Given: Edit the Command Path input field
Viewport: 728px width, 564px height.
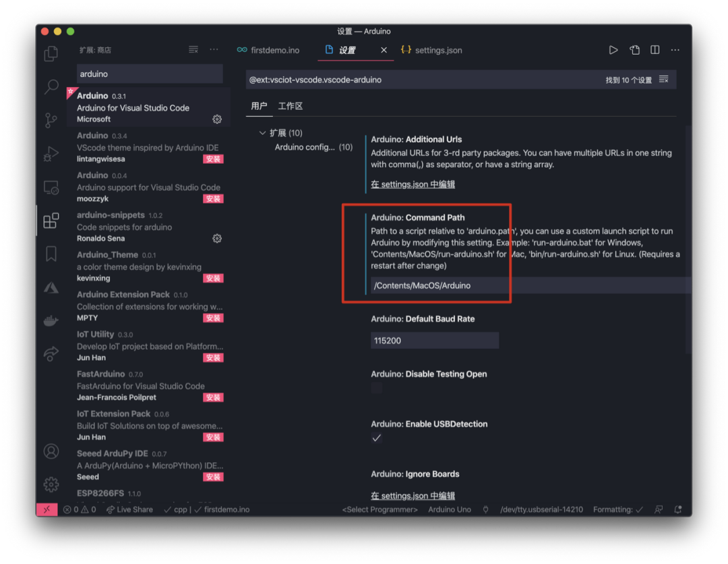Looking at the screenshot, I should pos(530,285).
